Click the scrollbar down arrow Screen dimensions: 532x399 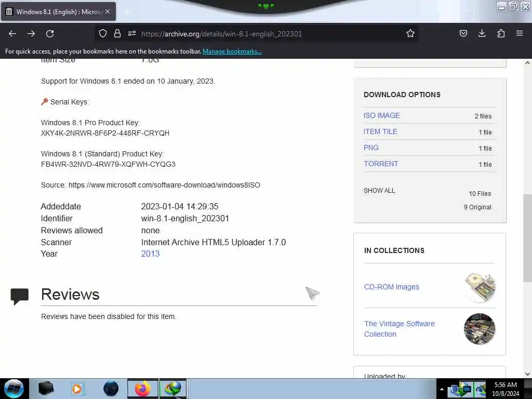pyautogui.click(x=527, y=374)
